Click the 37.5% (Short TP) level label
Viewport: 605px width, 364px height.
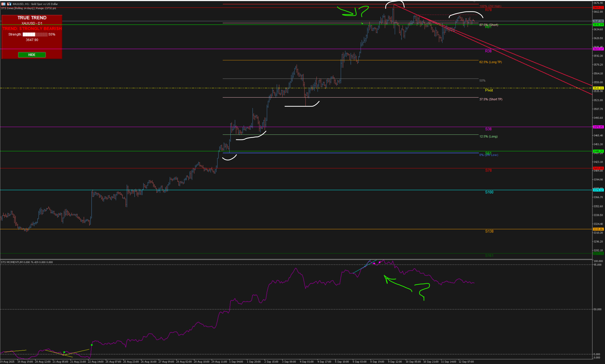[x=491, y=99]
